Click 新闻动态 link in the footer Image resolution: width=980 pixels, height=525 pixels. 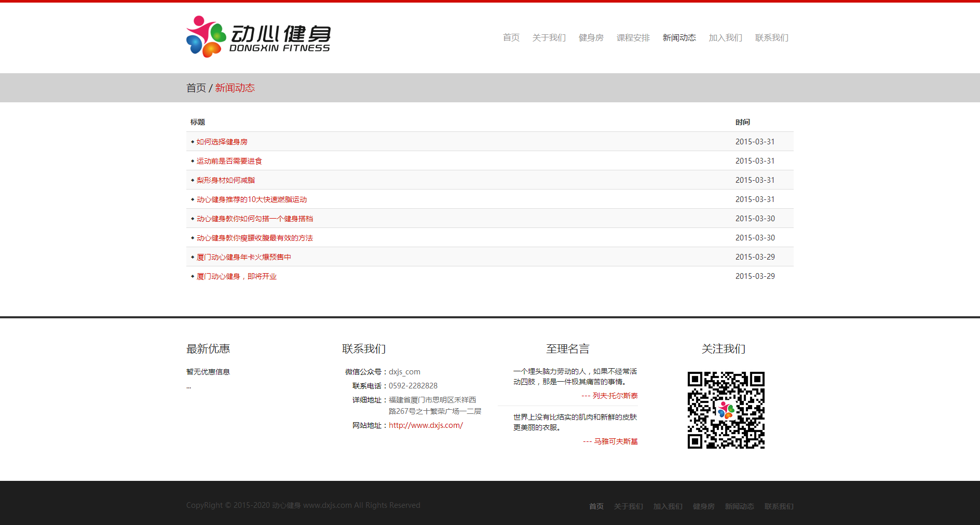click(x=739, y=506)
